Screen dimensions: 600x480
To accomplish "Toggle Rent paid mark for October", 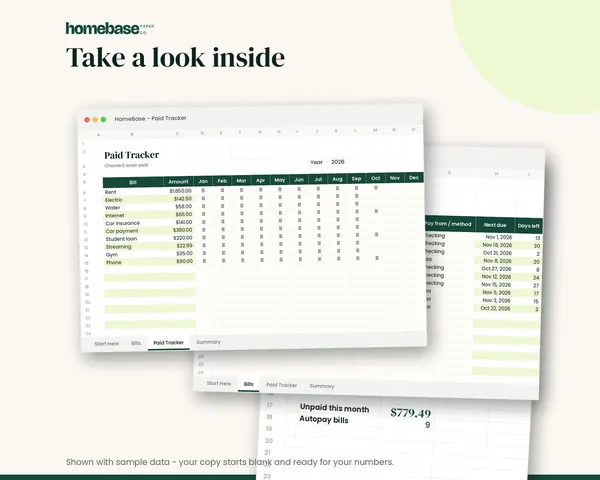I will click(376, 188).
